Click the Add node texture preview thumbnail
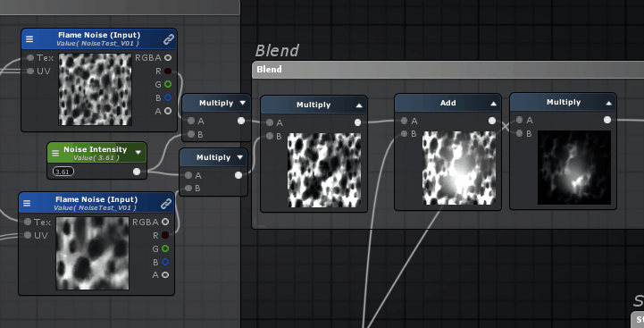The width and height of the screenshot is (644, 328). [x=459, y=168]
